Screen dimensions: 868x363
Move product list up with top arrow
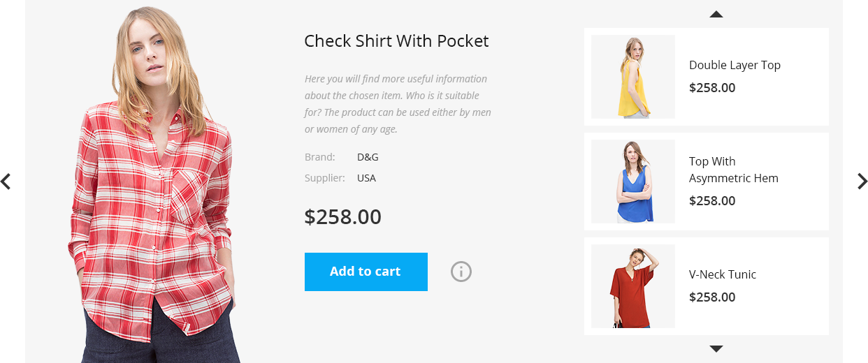point(716,14)
